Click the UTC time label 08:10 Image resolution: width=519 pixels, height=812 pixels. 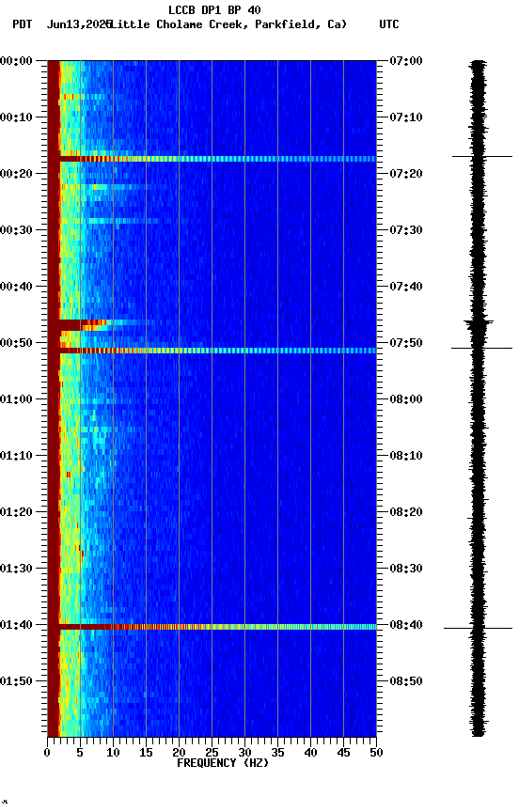click(x=406, y=456)
